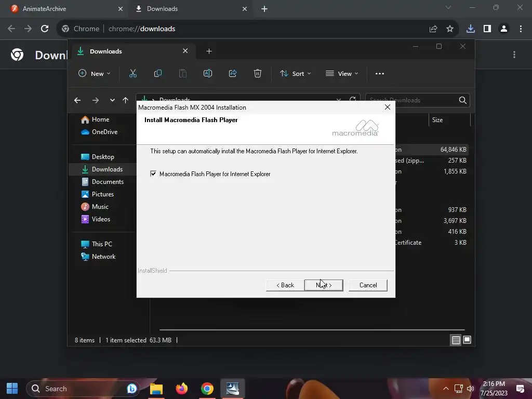This screenshot has width=532, height=399.
Task: Open the Sort dropdown menu
Action: (x=296, y=73)
